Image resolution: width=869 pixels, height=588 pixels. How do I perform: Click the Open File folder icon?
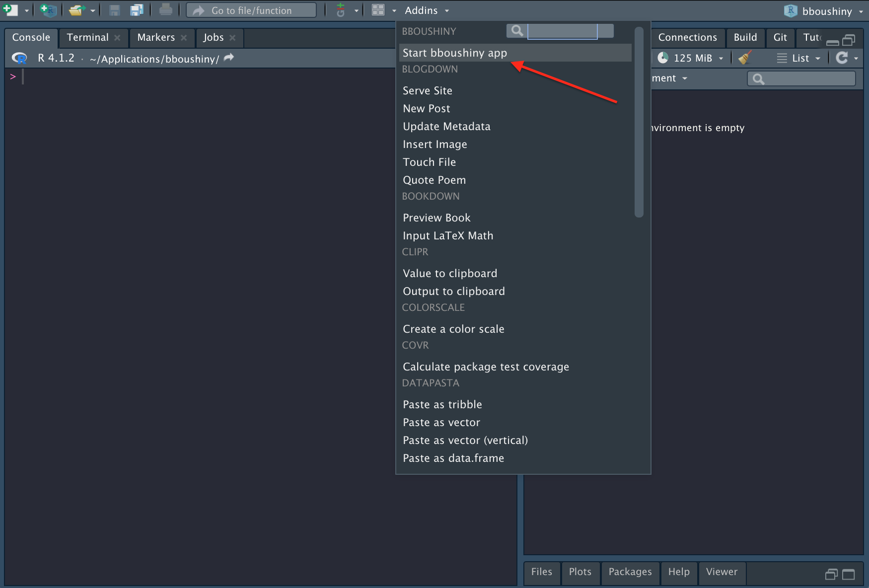point(76,10)
